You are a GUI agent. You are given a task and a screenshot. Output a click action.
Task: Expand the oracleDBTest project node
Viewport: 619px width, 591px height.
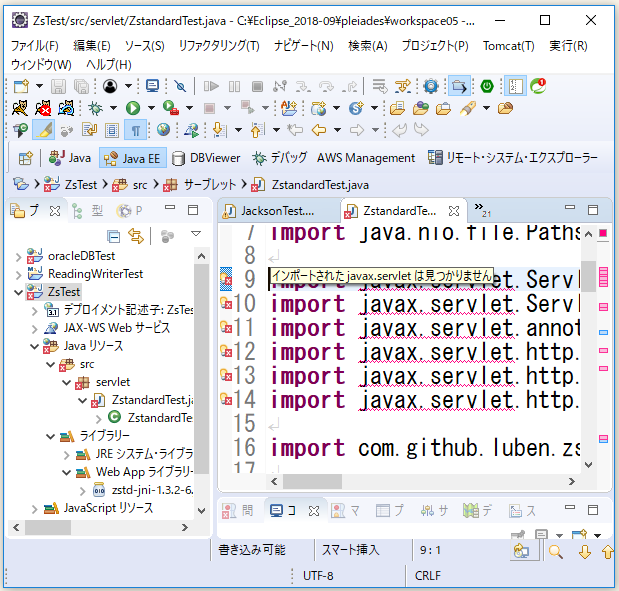(18, 257)
